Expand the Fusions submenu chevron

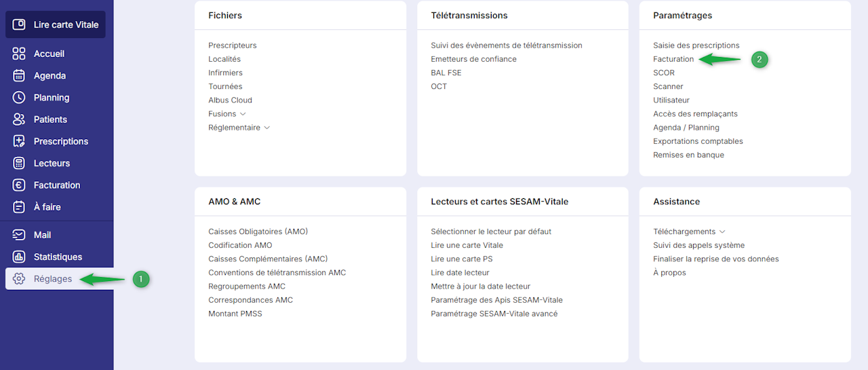243,114
